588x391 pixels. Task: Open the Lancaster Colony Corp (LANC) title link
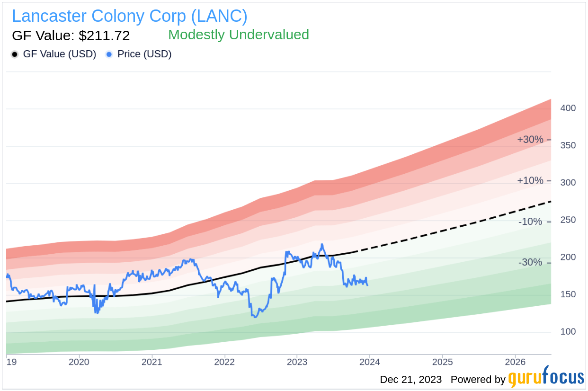(130, 16)
